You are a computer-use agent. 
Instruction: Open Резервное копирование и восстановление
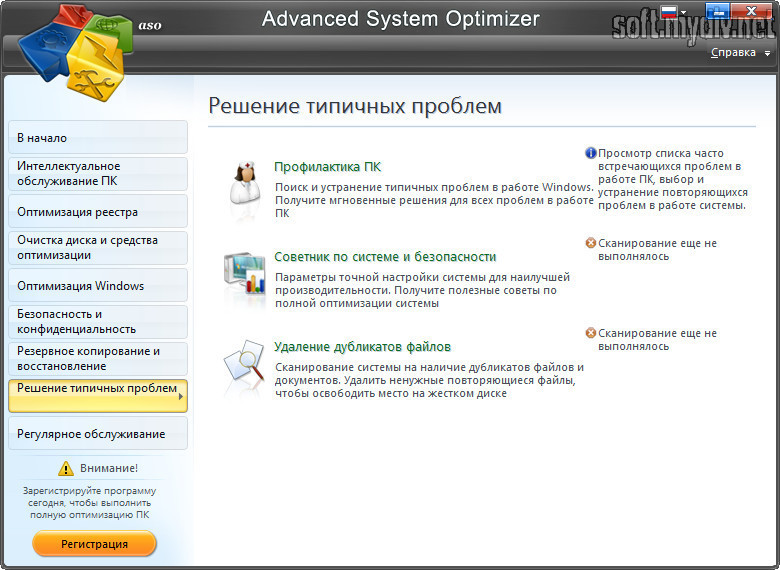98,359
